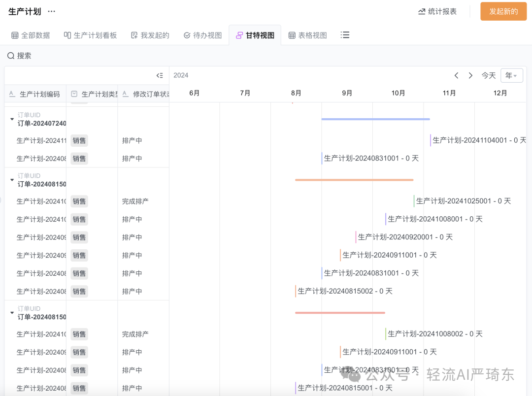Click the orange 发起新的 button

click(503, 11)
